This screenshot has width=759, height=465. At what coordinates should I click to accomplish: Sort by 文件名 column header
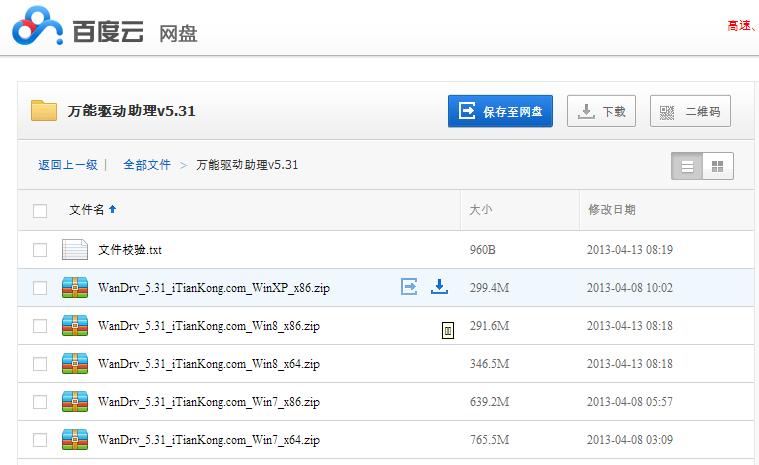click(x=87, y=210)
